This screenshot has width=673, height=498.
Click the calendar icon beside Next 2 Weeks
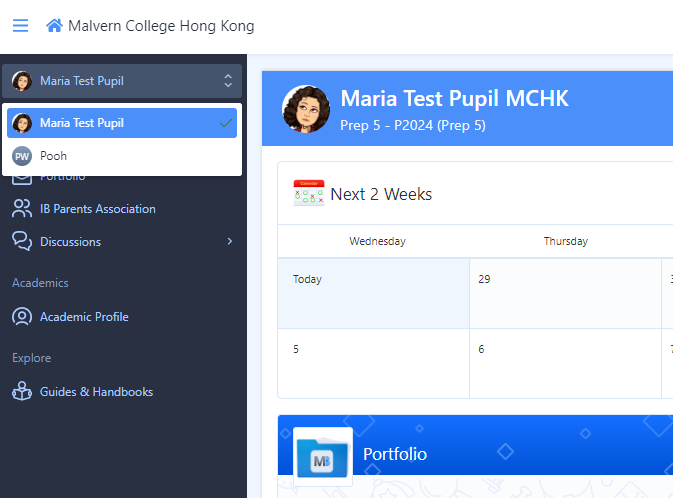click(309, 193)
